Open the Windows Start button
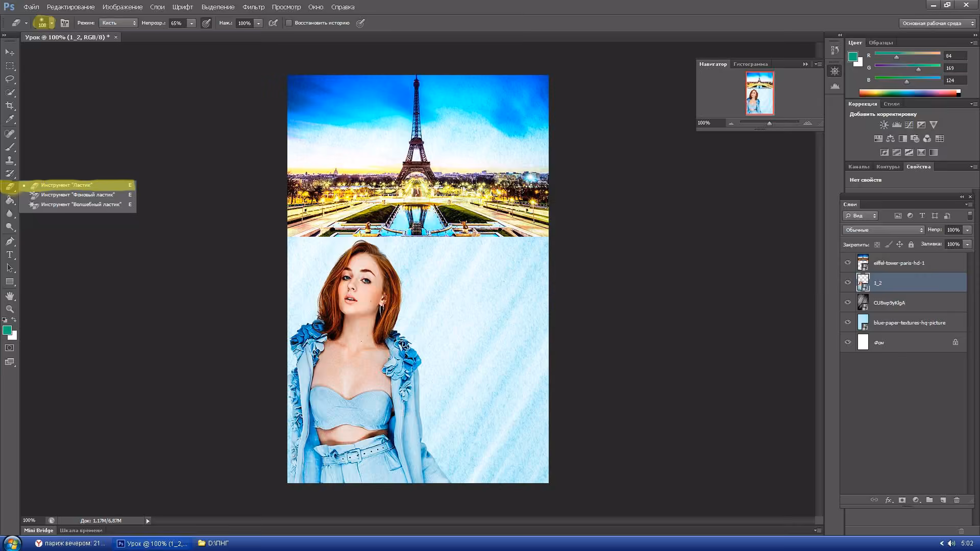The height and width of the screenshot is (551, 980). point(12,543)
